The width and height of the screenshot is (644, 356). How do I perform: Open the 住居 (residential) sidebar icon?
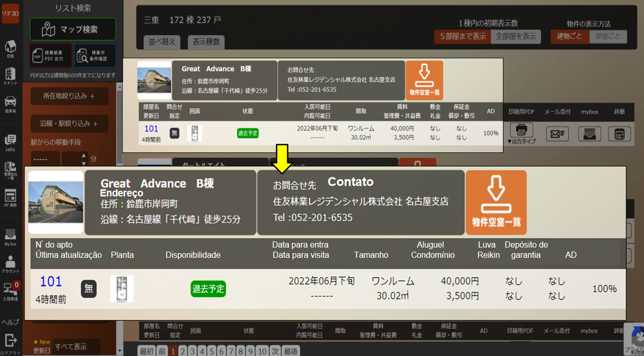tap(10, 49)
